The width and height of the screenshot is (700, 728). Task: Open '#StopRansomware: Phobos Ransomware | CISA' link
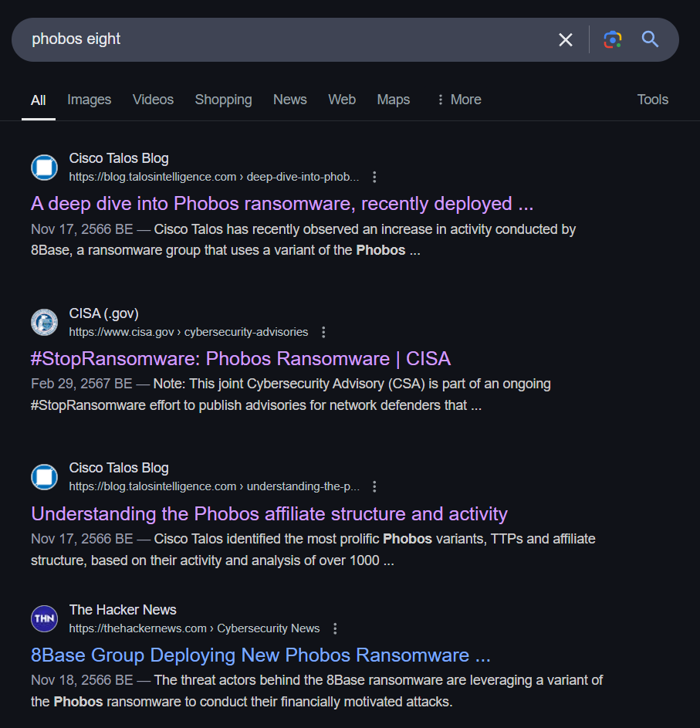[x=241, y=359]
